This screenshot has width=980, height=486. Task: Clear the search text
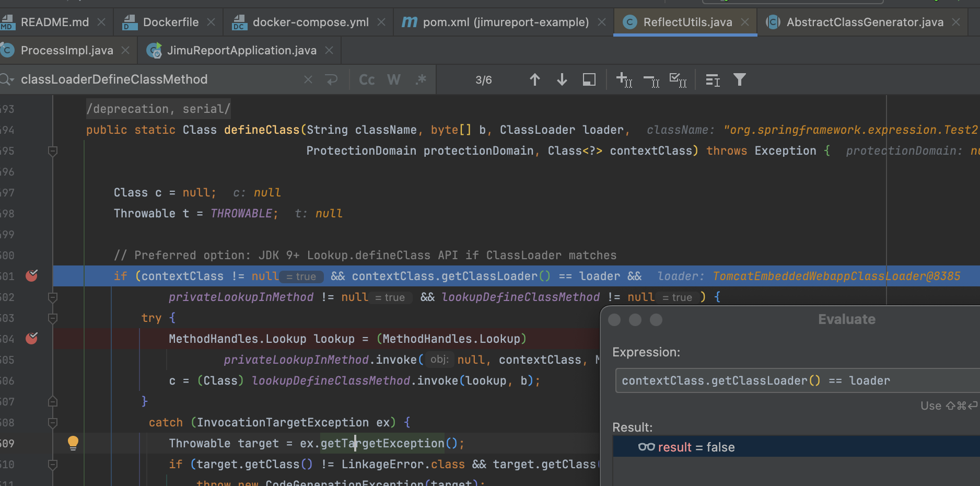(308, 79)
